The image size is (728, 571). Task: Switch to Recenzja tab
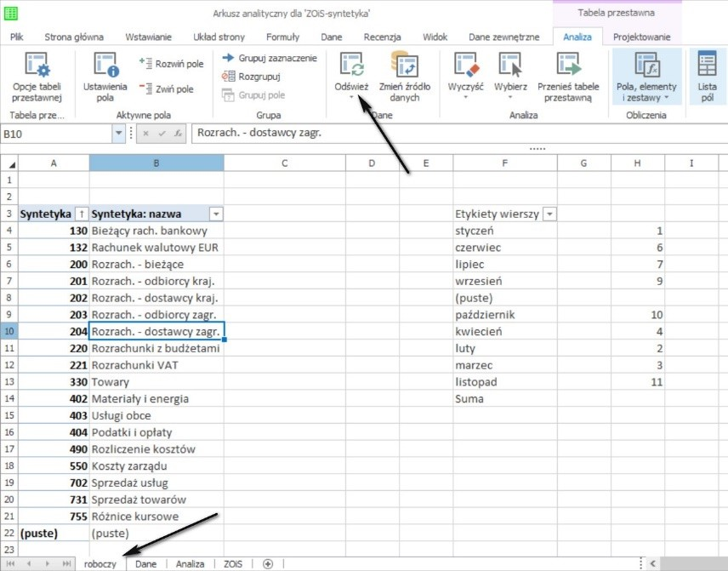point(382,37)
